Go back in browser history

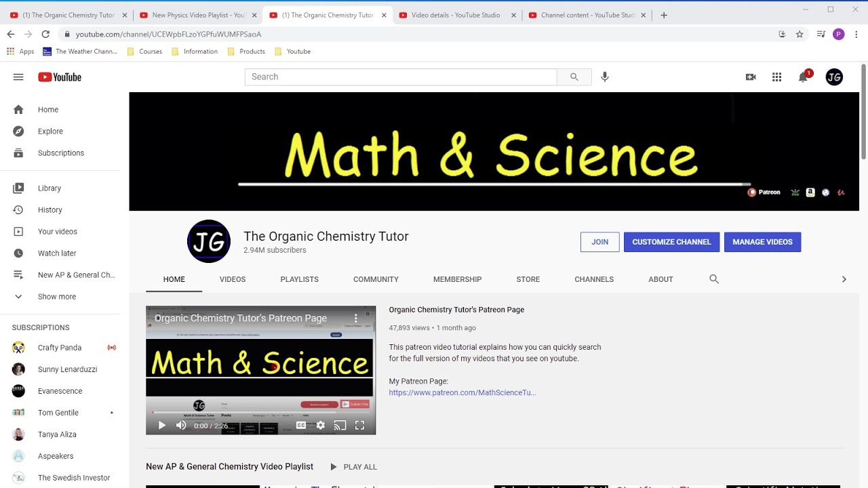(x=11, y=34)
